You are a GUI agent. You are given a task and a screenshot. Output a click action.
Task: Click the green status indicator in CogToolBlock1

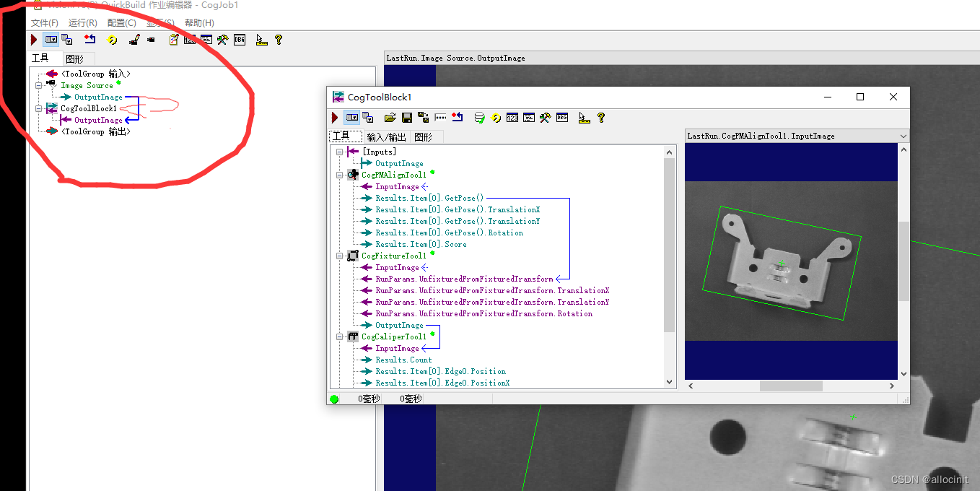pos(334,399)
